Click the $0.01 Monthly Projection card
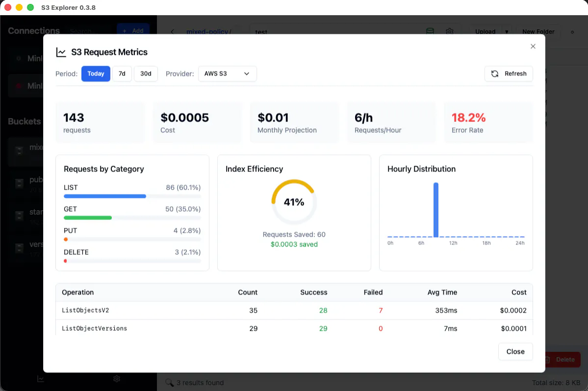 click(294, 123)
